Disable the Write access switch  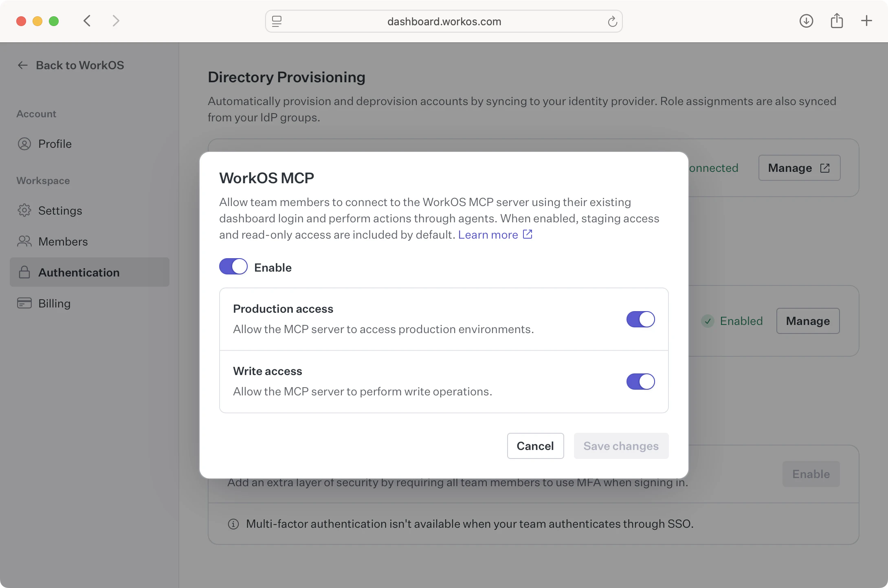[640, 382]
